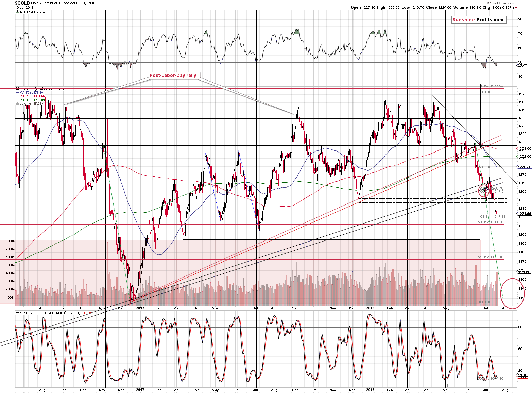The image size is (532, 393).
Task: Click the 415069 volume axis tag
Action: (524, 272)
